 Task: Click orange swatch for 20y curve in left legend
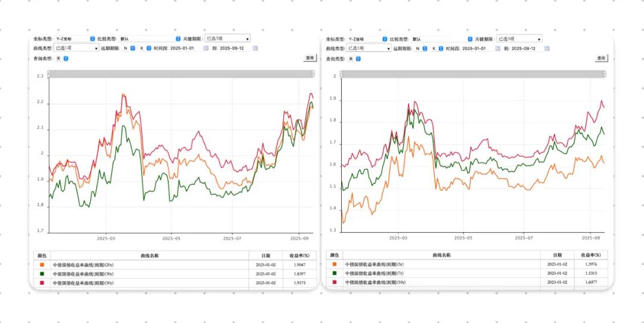[x=41, y=264]
